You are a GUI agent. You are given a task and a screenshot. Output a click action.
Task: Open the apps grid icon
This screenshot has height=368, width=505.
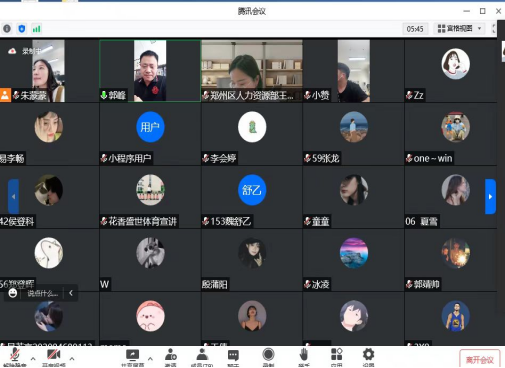tap(337, 355)
